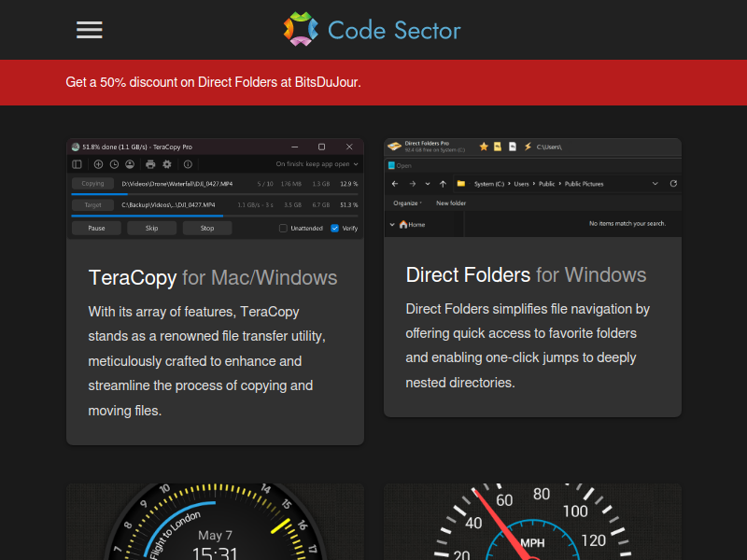Open the history clock icon in TeraCopy

tap(114, 164)
